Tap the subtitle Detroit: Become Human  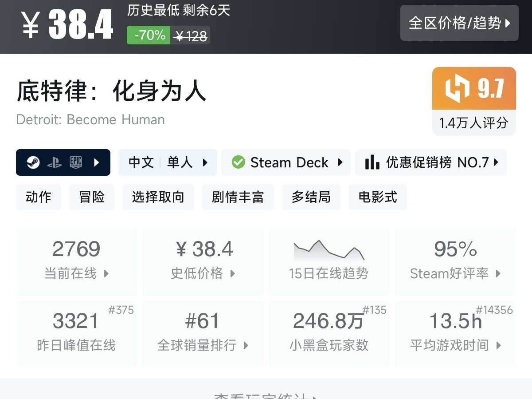(x=90, y=120)
